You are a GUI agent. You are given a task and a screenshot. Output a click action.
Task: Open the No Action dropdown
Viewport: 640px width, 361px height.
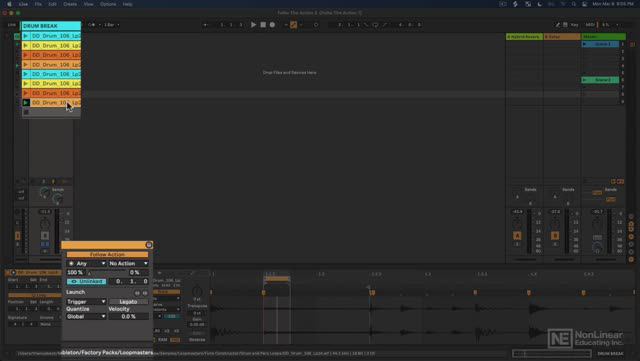[x=128, y=263]
